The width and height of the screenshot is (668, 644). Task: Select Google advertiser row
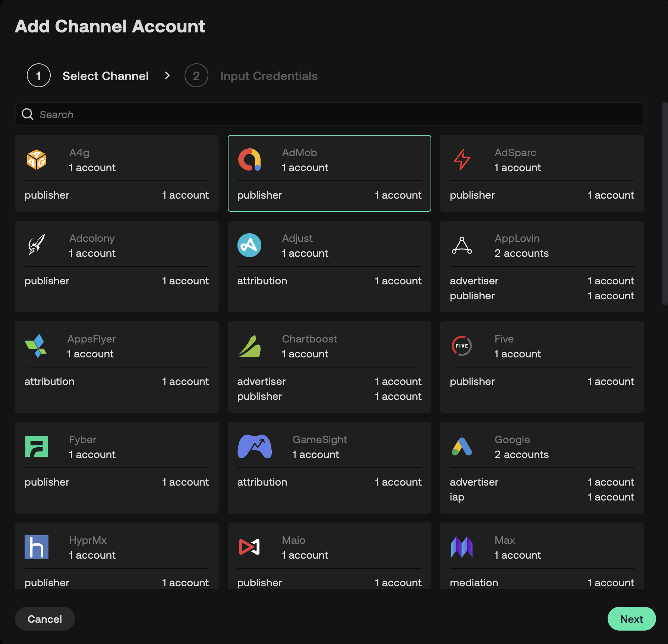542,482
